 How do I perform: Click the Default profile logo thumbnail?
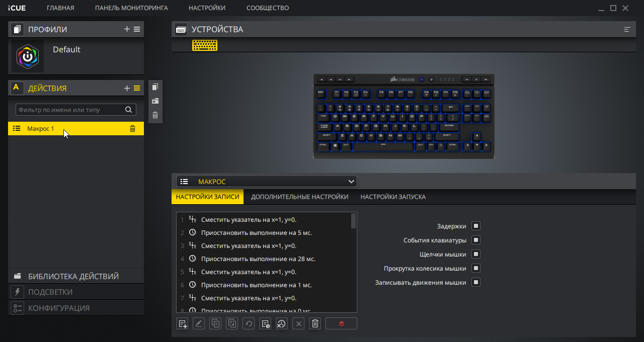click(28, 57)
